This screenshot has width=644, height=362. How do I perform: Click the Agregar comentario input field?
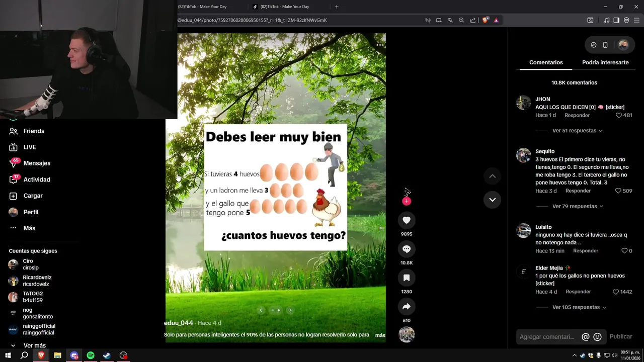tap(547, 337)
